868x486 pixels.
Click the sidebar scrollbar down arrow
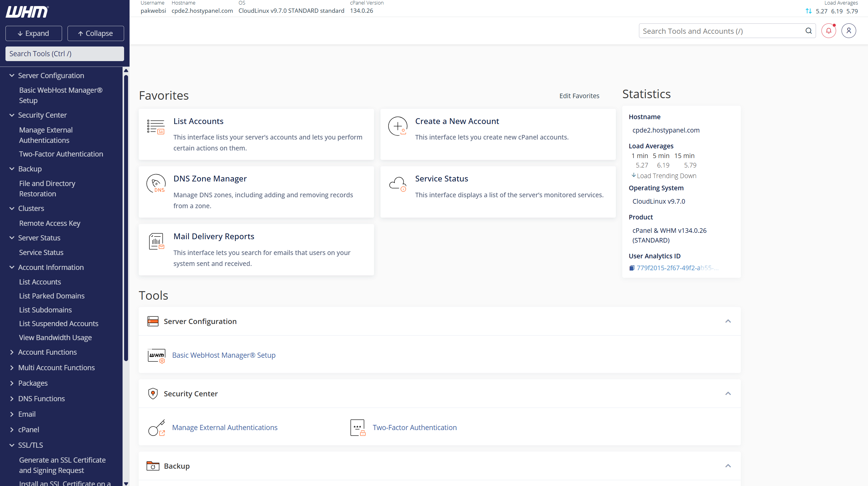click(126, 483)
